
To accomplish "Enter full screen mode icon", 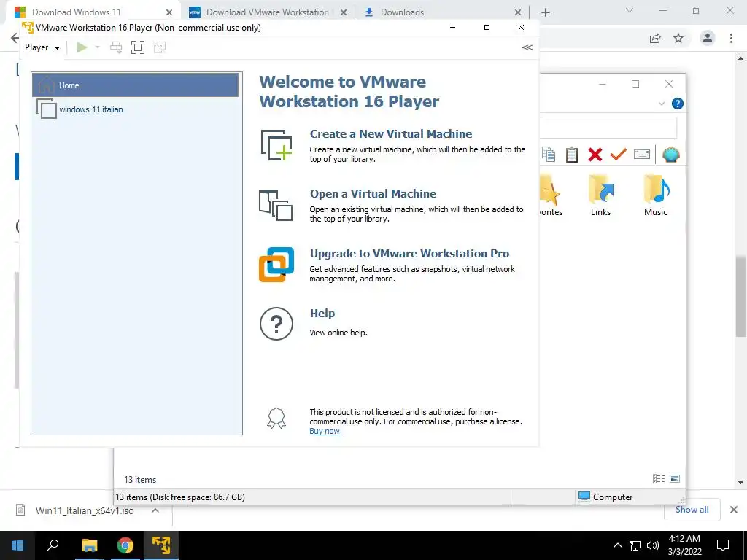I will click(x=138, y=47).
